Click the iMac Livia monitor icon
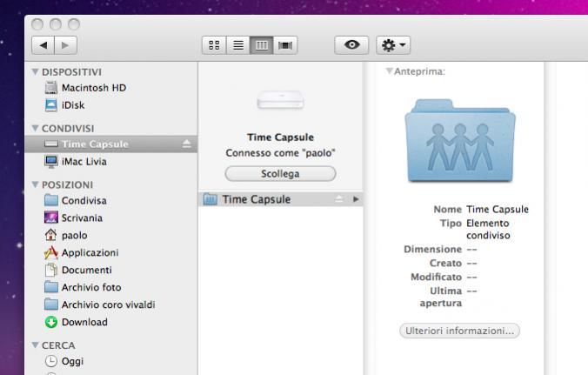Image resolution: width=588 pixels, height=375 pixels. [x=51, y=161]
